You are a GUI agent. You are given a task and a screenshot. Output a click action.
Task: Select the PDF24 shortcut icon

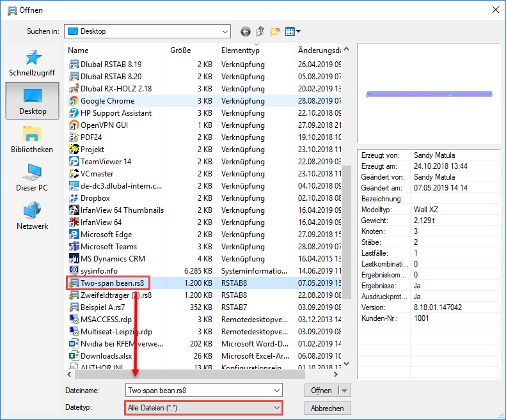point(74,137)
